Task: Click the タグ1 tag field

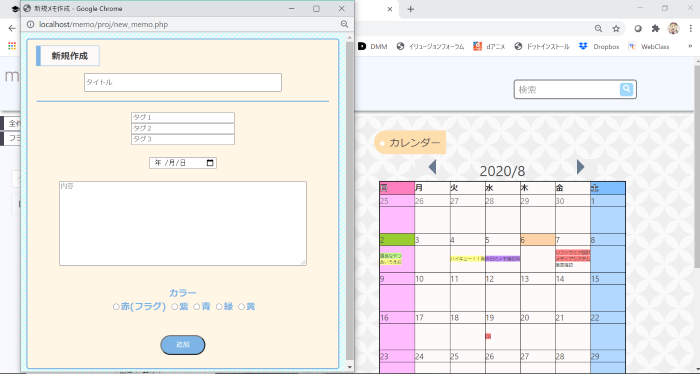Action: 183,117
